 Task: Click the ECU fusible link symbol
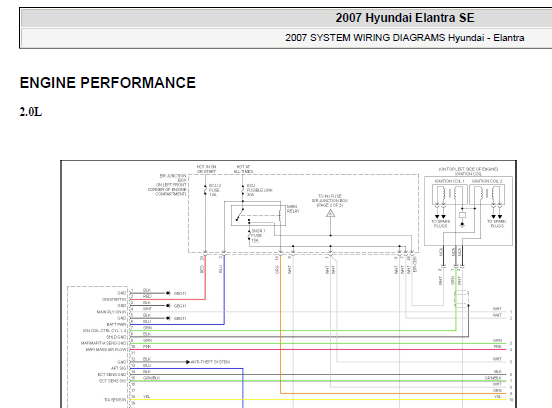click(x=243, y=190)
